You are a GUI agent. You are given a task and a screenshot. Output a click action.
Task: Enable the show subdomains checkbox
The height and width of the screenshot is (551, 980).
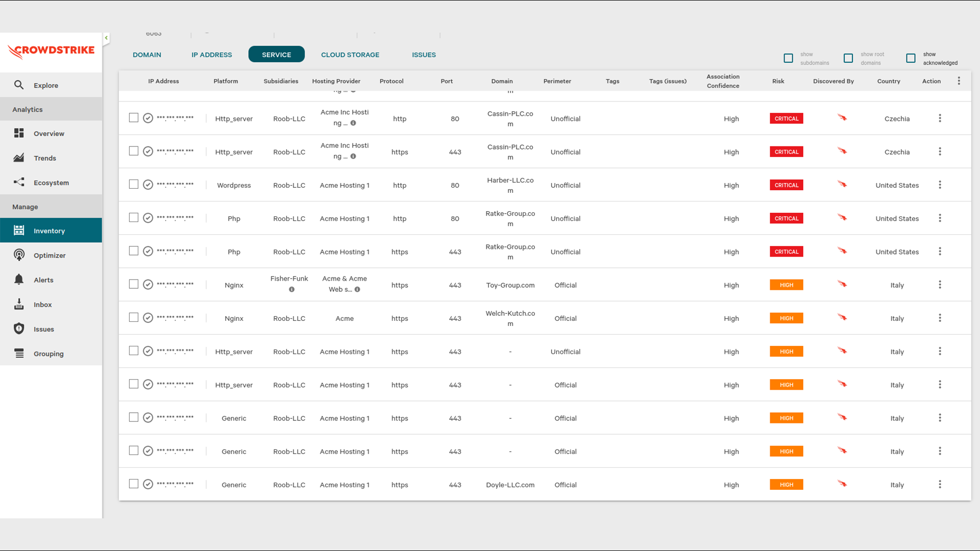pos(789,58)
